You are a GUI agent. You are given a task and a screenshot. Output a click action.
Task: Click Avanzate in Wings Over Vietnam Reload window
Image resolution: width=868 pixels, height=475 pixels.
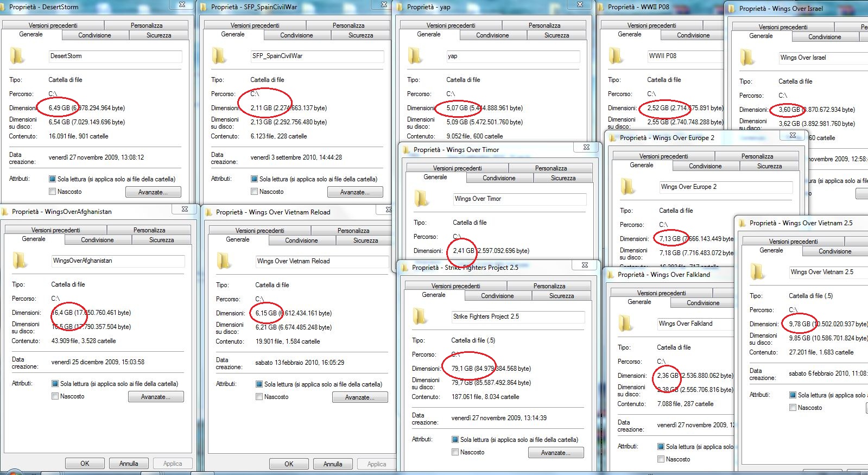(360, 397)
